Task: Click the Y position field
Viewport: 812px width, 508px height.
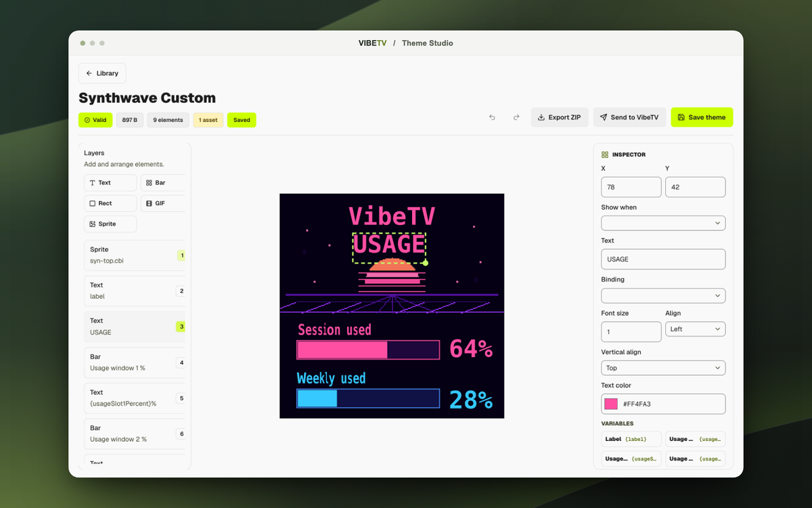Action: [696, 187]
